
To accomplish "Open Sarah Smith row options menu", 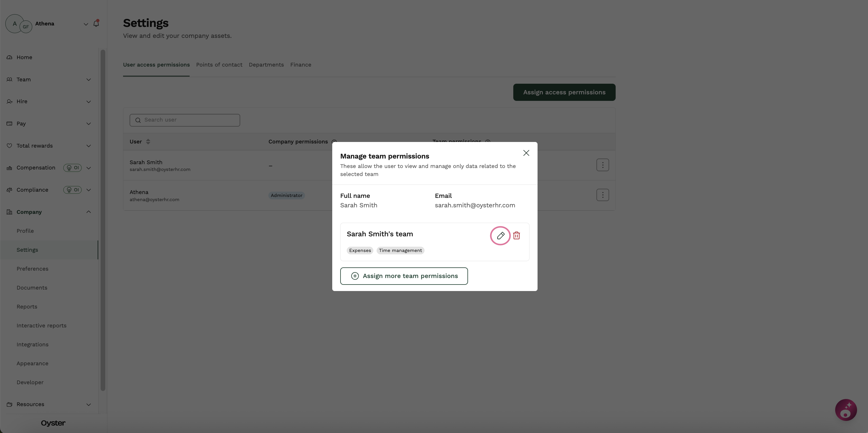I will pyautogui.click(x=602, y=165).
